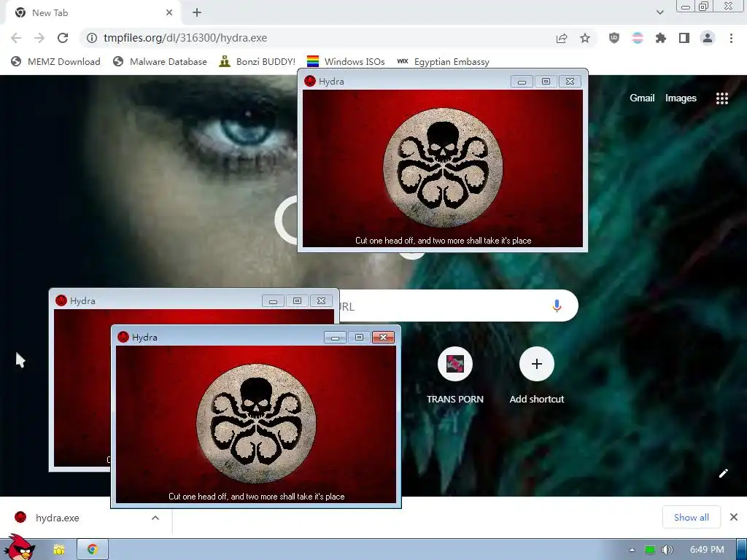Click the 6:49 PM clock
The width and height of the screenshot is (747, 560).
[x=707, y=550]
